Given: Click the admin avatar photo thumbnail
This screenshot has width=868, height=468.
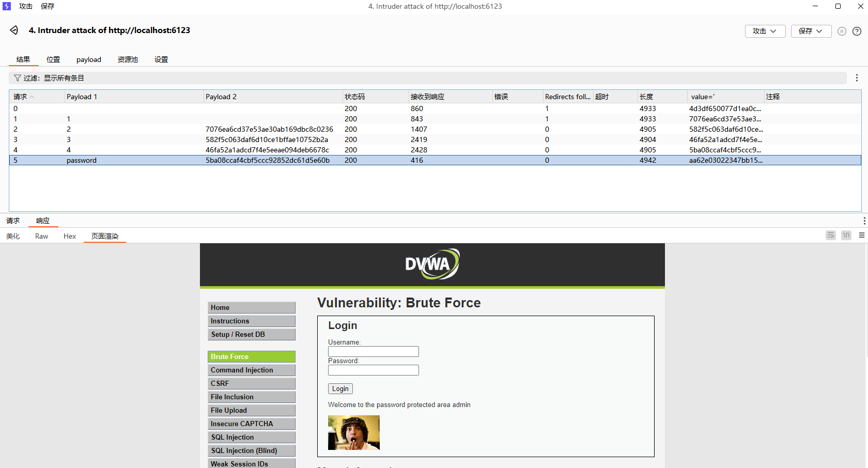Looking at the screenshot, I should click(x=354, y=433).
